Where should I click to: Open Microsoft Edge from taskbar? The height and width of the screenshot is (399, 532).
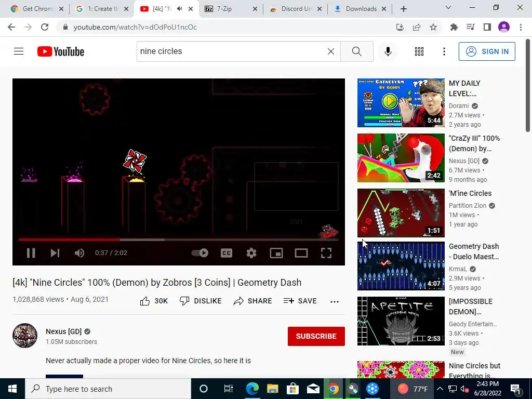pyautogui.click(x=252, y=389)
